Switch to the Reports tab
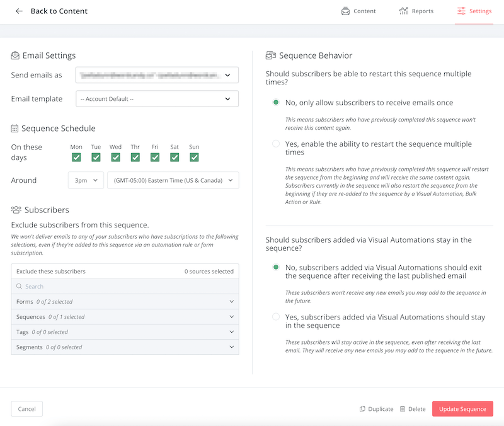Viewport: 504px width, 426px height. tap(416, 11)
